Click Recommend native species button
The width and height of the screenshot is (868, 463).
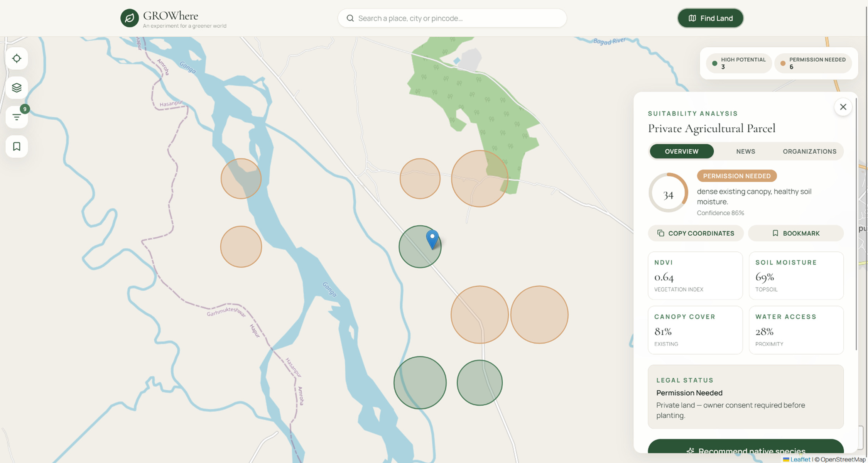click(745, 448)
